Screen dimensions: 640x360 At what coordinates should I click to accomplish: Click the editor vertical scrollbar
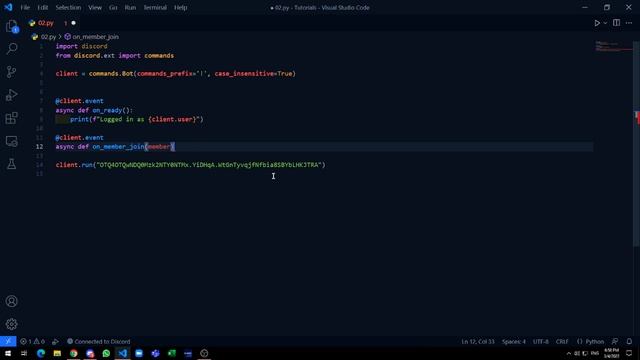(636, 144)
